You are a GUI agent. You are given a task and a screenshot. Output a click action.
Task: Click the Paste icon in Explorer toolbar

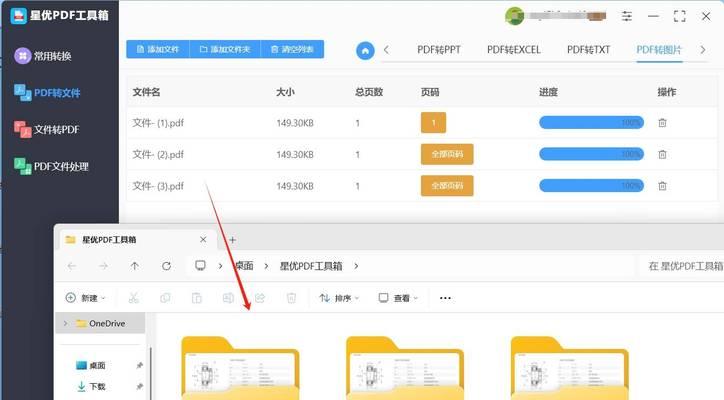197,298
